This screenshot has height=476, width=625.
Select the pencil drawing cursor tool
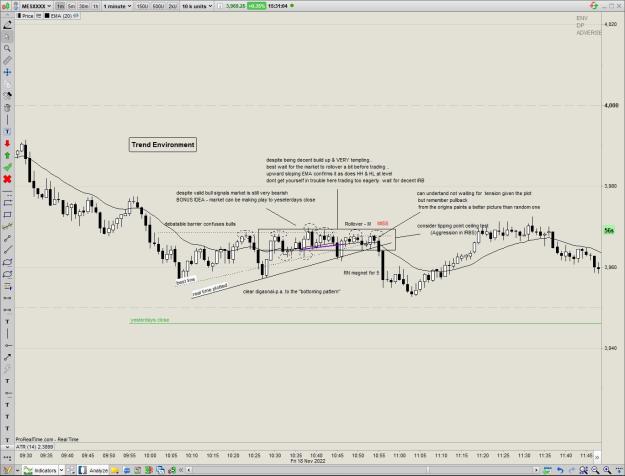point(7,25)
